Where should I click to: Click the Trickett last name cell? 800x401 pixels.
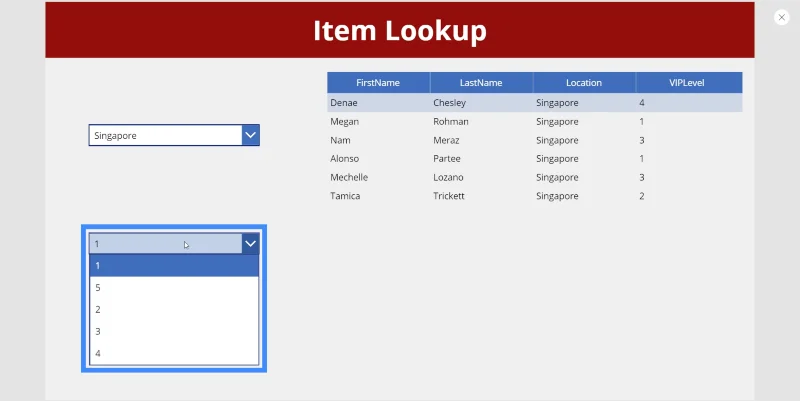448,196
